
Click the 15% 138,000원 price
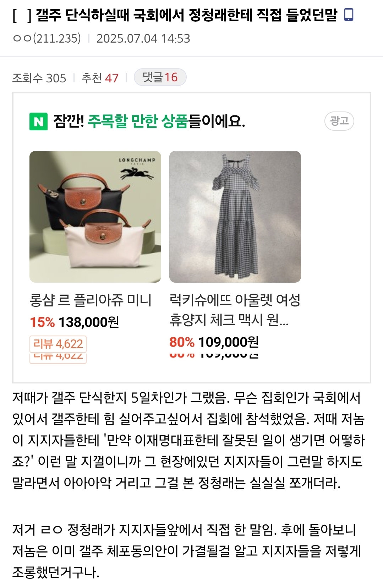point(74,322)
